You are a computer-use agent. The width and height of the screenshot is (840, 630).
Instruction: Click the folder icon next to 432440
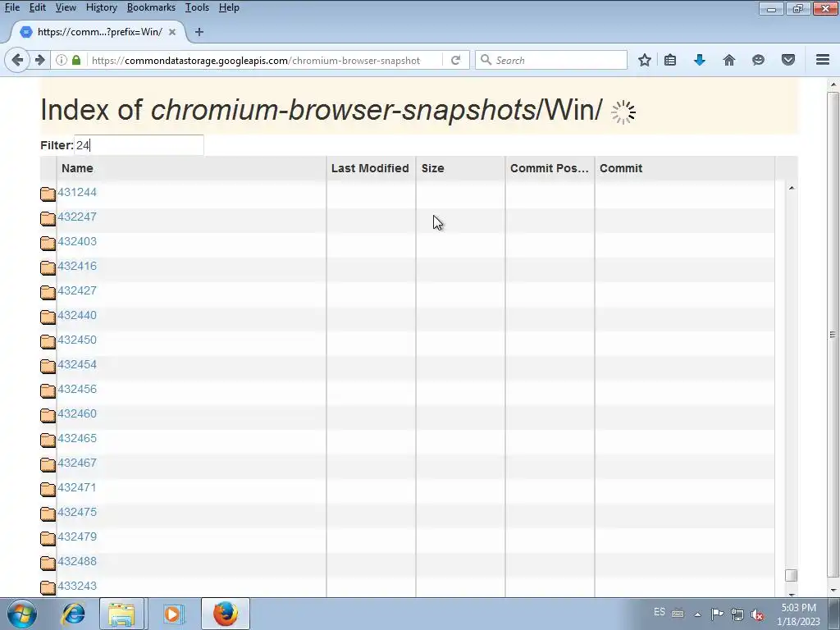click(48, 317)
